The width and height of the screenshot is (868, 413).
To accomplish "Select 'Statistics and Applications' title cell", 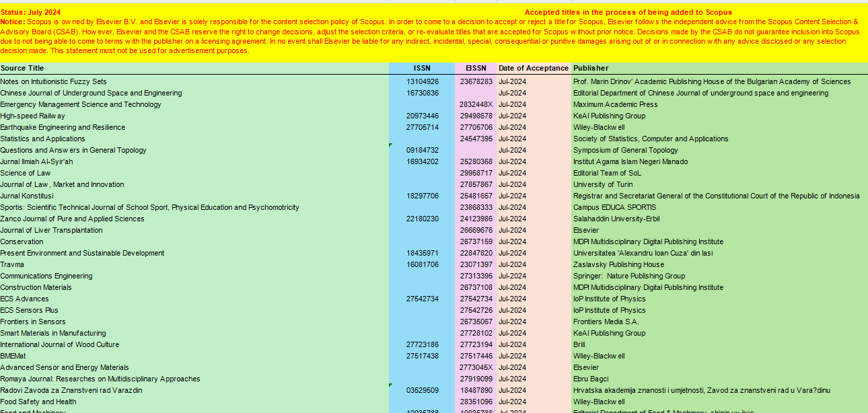I will (194, 139).
